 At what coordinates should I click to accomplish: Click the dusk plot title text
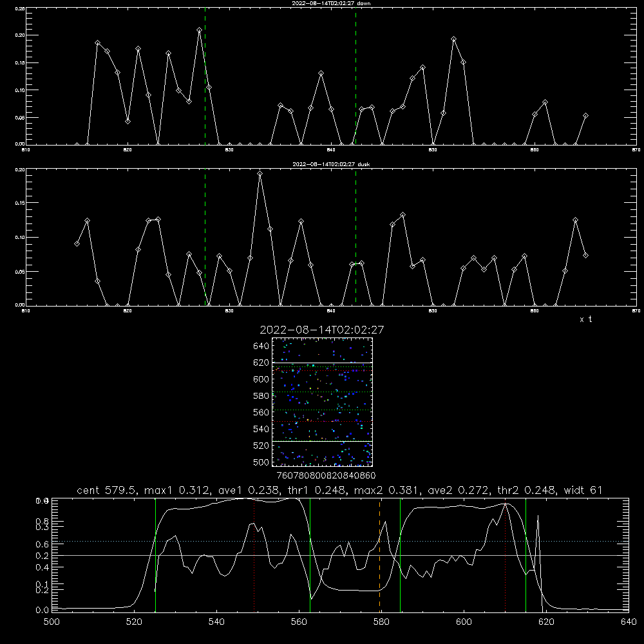(331, 164)
